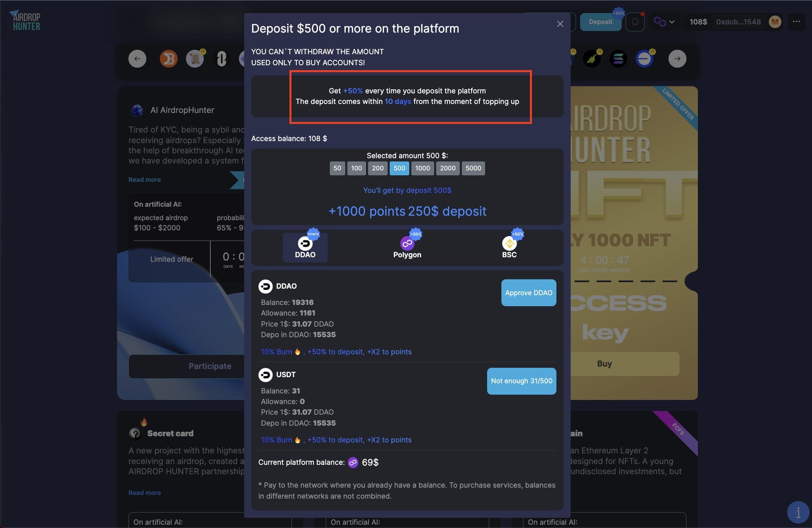Expand the Polygon network dropdown
812x528 pixels.
[x=664, y=22]
